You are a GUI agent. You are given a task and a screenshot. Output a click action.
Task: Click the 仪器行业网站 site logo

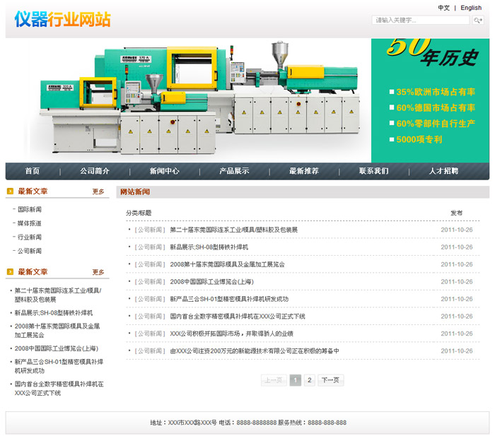tap(62, 19)
